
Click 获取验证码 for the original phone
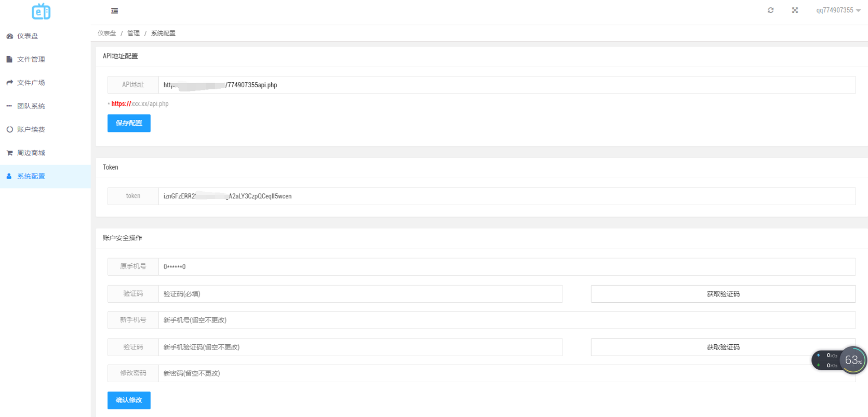coord(723,294)
